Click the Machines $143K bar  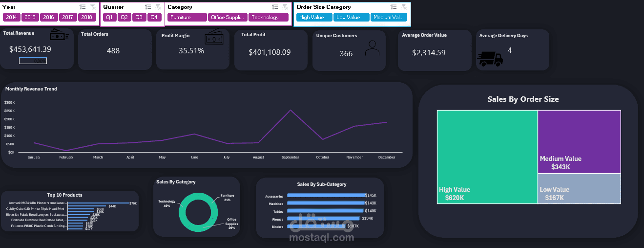tap(325, 203)
